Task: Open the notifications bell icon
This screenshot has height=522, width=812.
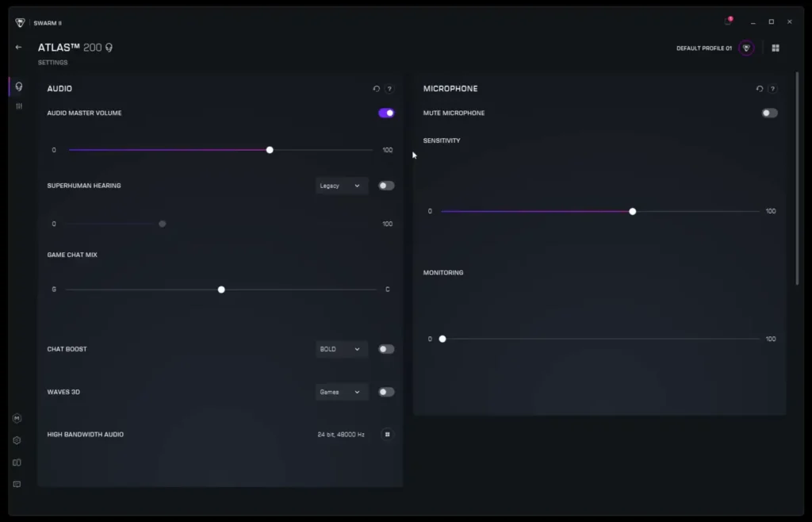Action: point(728,21)
